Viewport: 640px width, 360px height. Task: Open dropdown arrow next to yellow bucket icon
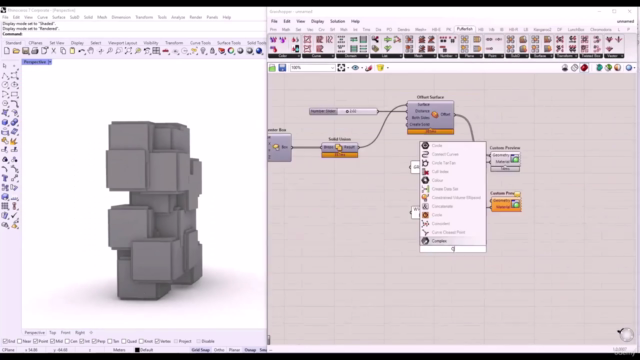(387, 68)
